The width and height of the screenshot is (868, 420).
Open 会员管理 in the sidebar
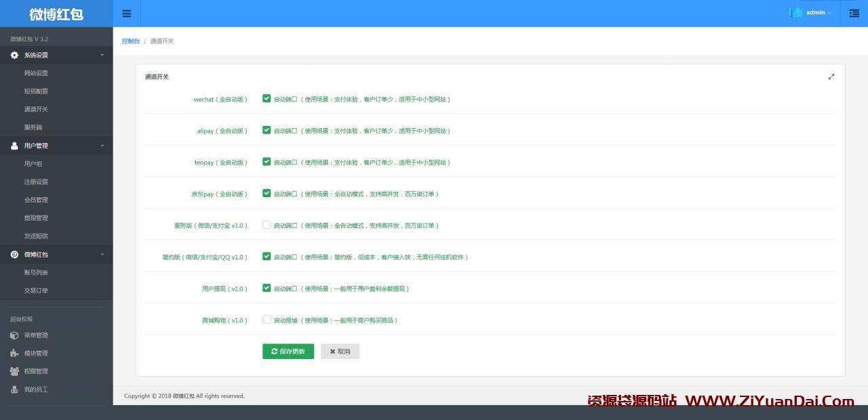(x=36, y=200)
